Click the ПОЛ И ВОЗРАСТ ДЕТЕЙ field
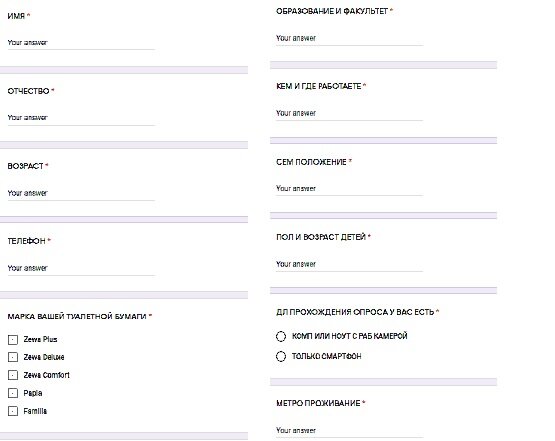The height and width of the screenshot is (441, 555). point(349,264)
